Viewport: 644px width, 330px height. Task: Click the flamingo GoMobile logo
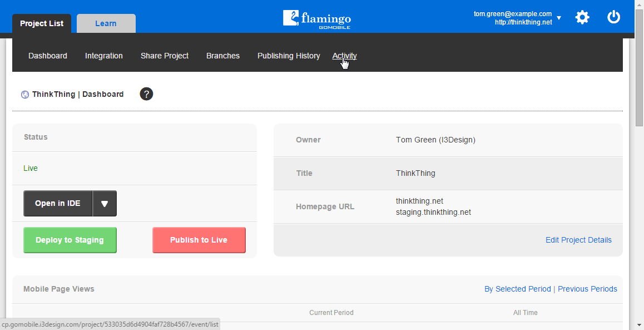point(316,19)
